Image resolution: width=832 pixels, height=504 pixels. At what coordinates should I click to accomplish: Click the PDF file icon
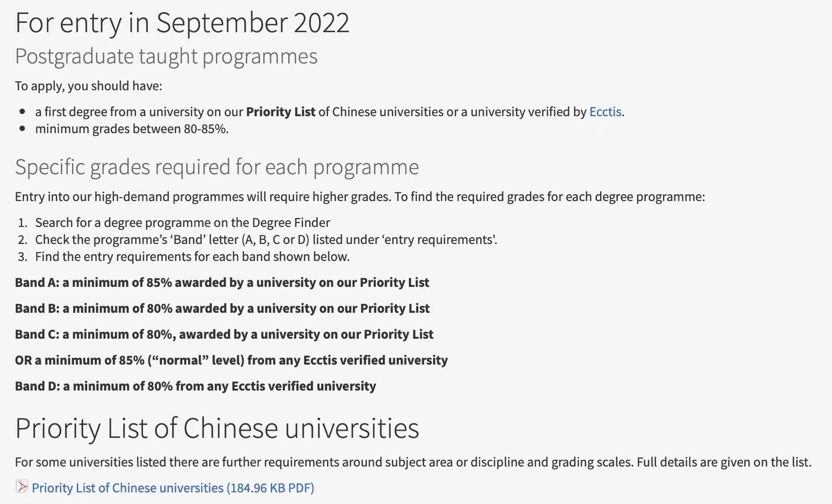(x=21, y=487)
